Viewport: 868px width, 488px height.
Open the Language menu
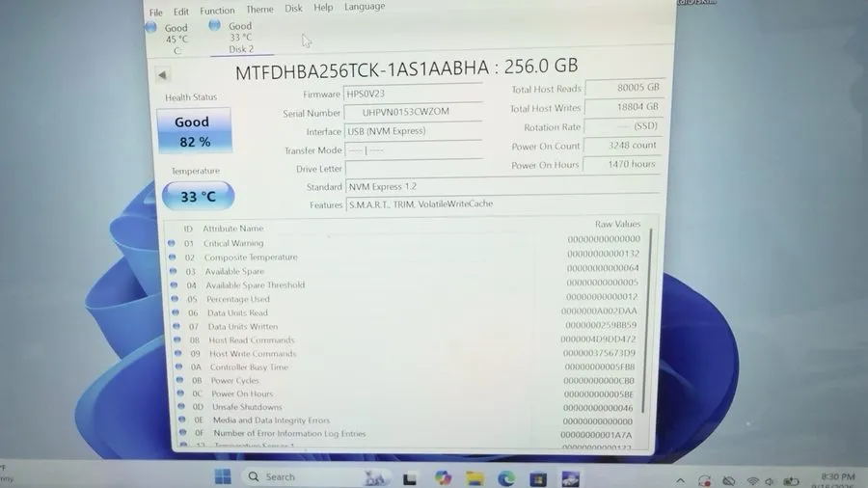tap(365, 7)
